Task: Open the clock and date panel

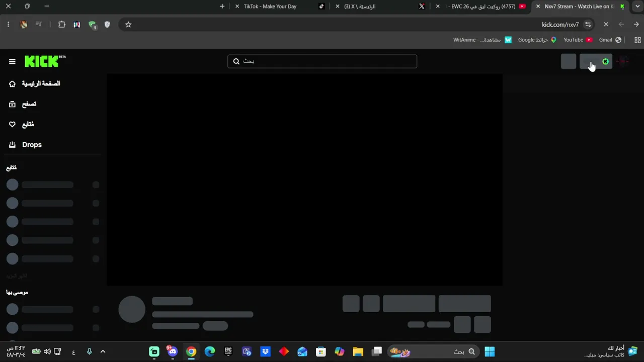Action: (16, 351)
